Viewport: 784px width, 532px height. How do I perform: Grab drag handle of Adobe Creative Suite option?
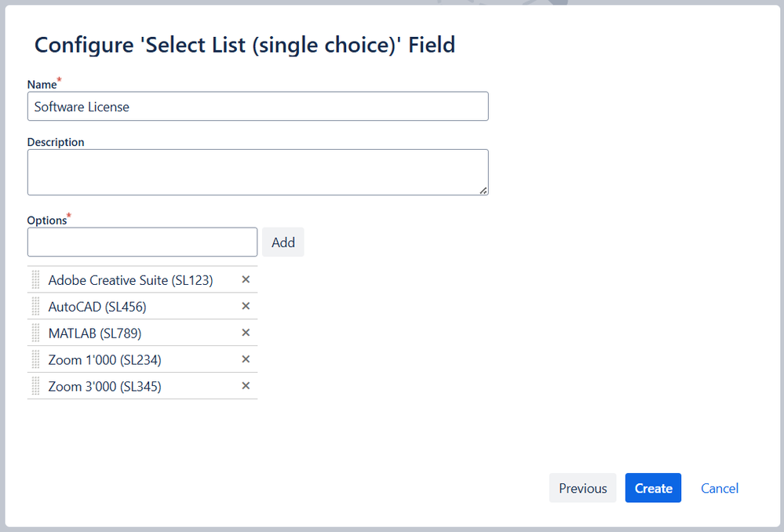35,280
